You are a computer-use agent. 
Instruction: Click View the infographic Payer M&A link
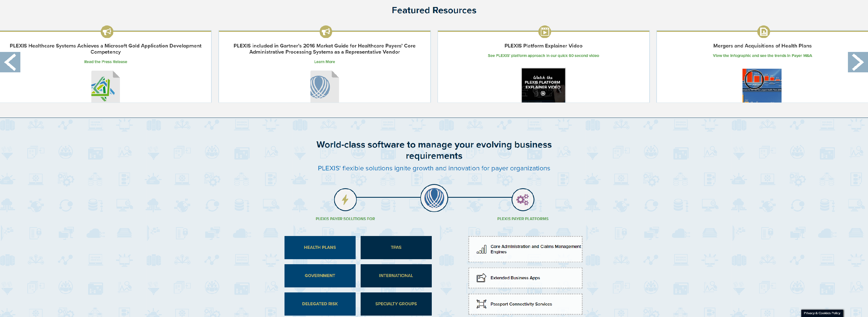[762, 56]
